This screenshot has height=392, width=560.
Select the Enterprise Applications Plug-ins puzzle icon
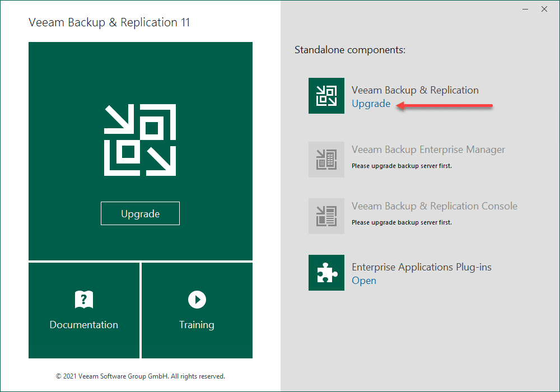pyautogui.click(x=326, y=273)
